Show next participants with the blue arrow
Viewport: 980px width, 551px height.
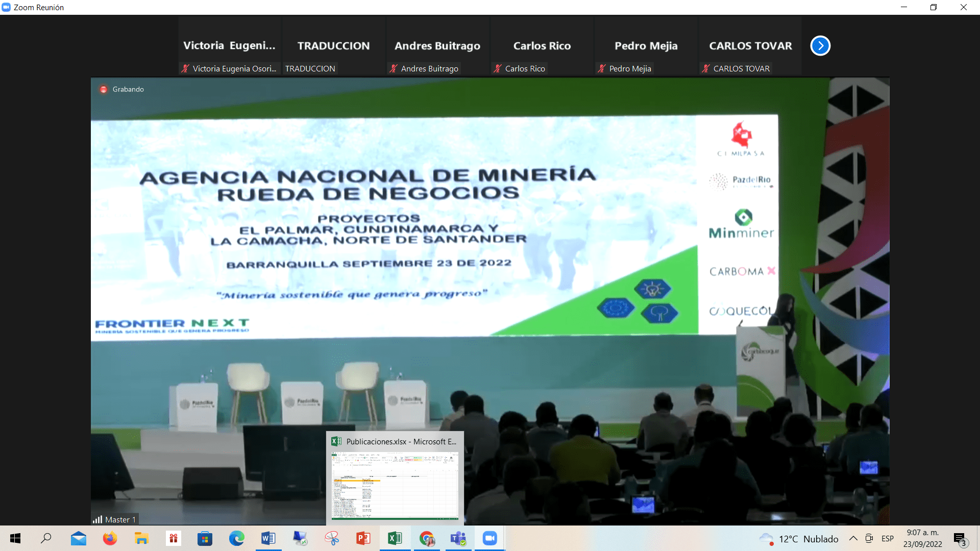click(820, 46)
